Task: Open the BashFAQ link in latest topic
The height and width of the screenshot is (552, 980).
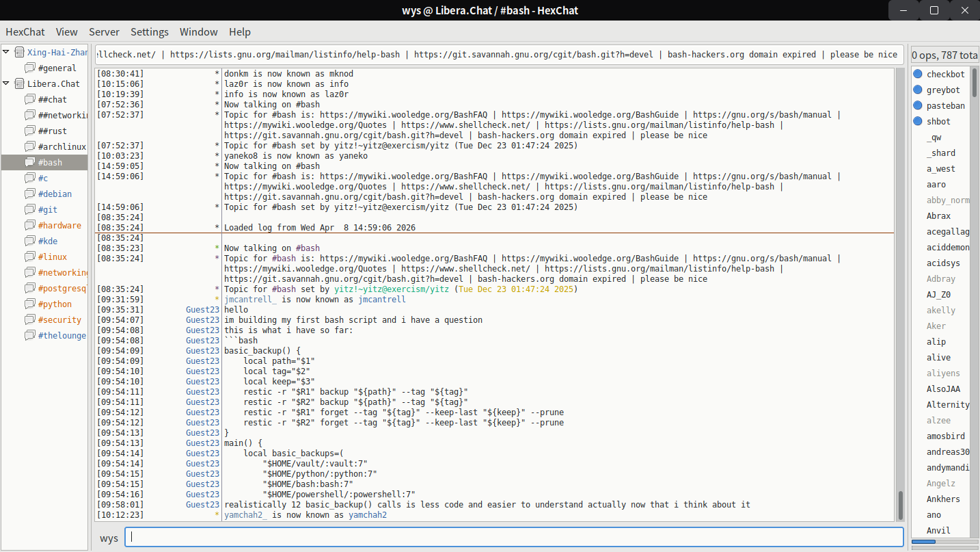Action: [403, 259]
